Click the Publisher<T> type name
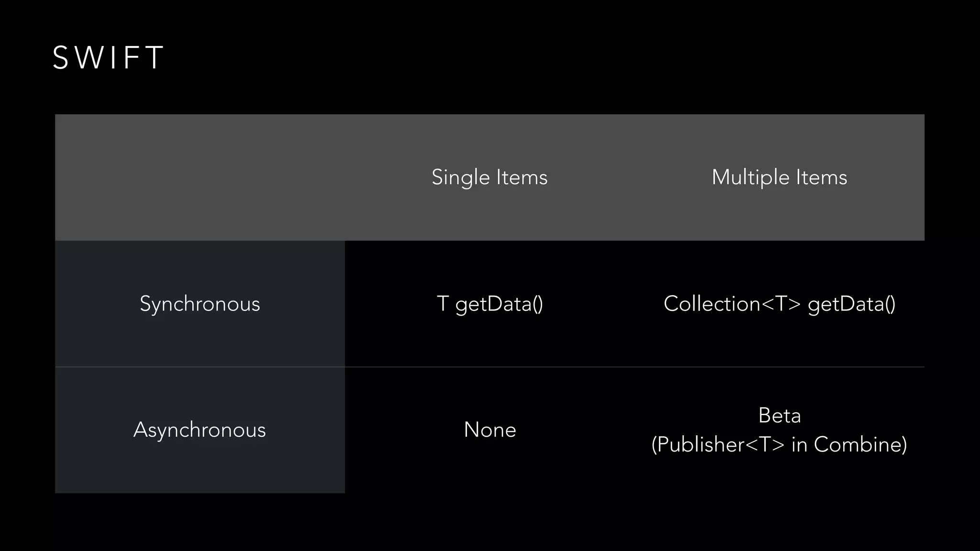The image size is (980, 551). click(x=721, y=445)
